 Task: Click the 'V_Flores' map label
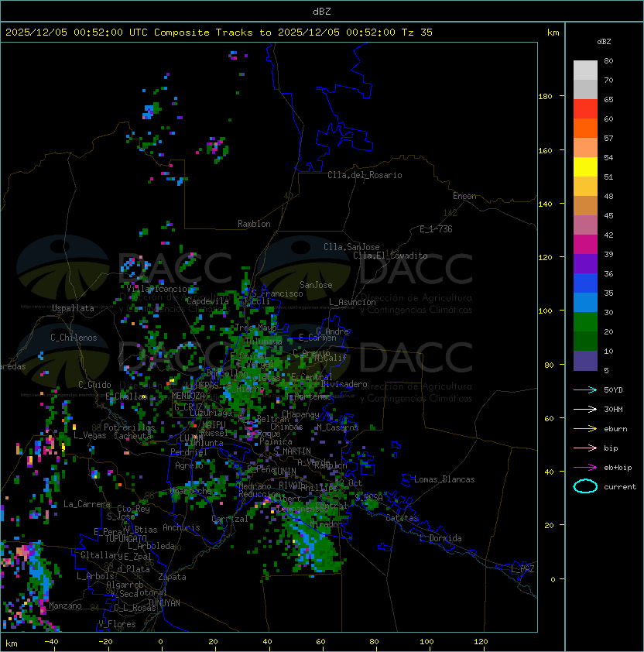117,624
